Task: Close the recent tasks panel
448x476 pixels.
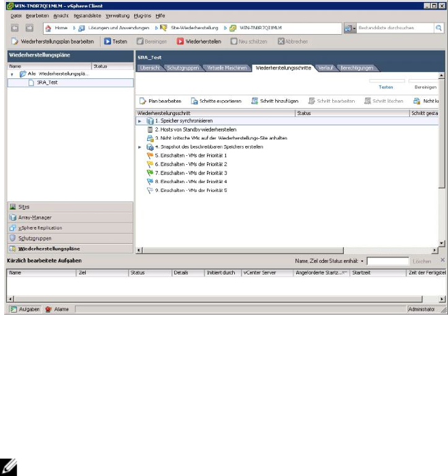Action: (x=443, y=260)
